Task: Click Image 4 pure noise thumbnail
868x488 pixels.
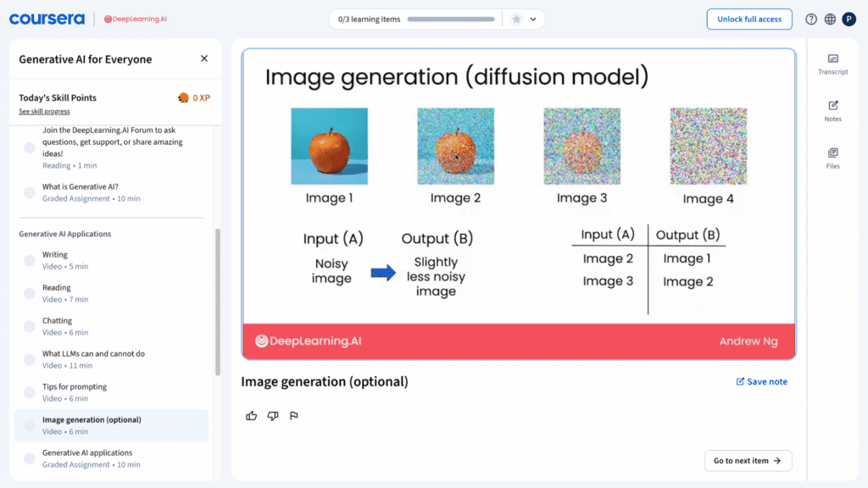Action: pos(709,146)
